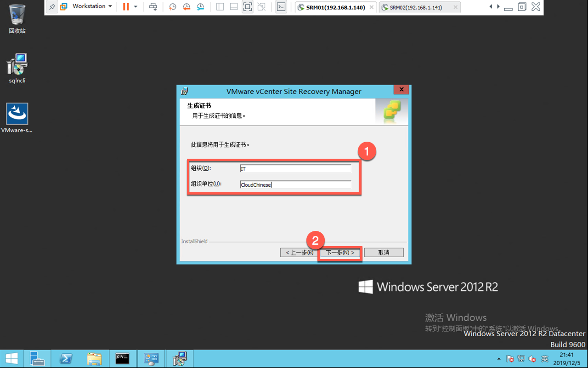Click the organization unit (组织单位) field

(295, 184)
